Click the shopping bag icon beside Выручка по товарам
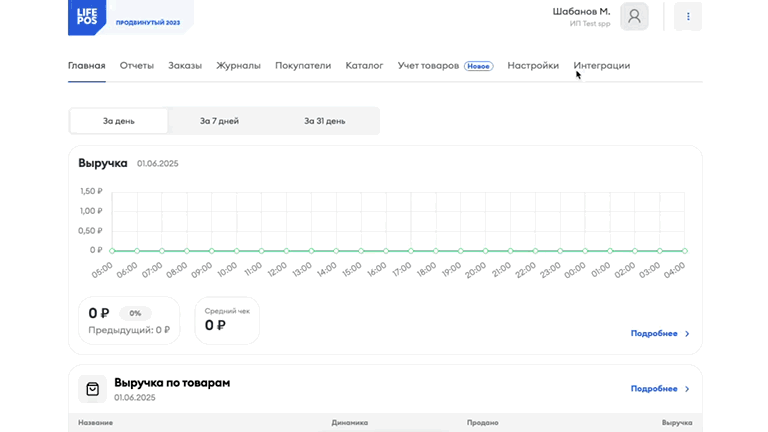768x432 pixels. 93,389
